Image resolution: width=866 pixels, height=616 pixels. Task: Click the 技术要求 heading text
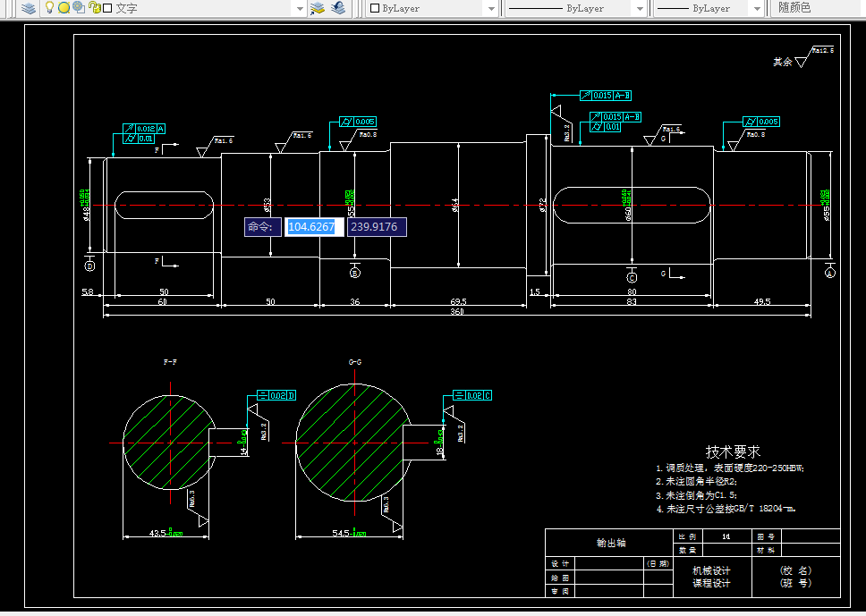733,451
